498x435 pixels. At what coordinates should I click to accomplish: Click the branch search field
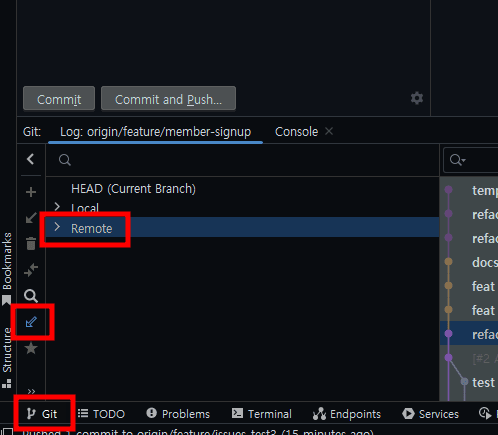242,160
